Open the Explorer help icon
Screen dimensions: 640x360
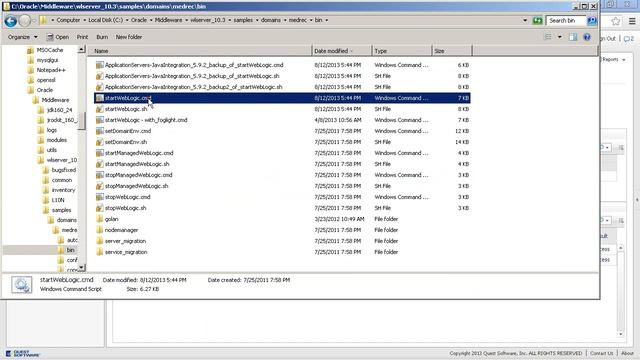pos(587,37)
